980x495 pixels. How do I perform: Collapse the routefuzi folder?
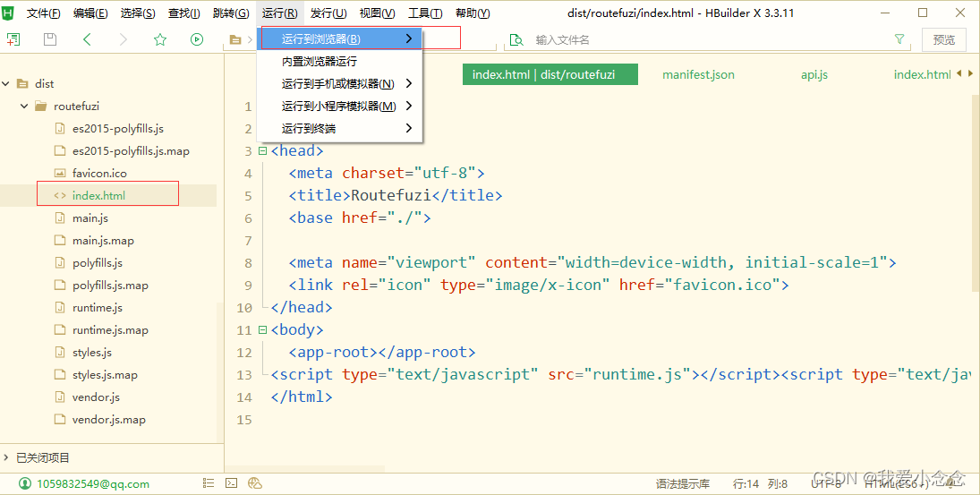coord(24,107)
